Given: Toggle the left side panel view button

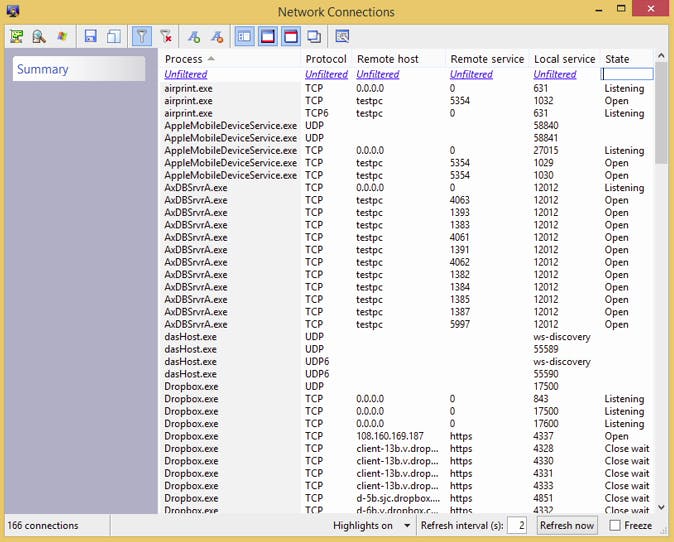Looking at the screenshot, I should click(244, 36).
